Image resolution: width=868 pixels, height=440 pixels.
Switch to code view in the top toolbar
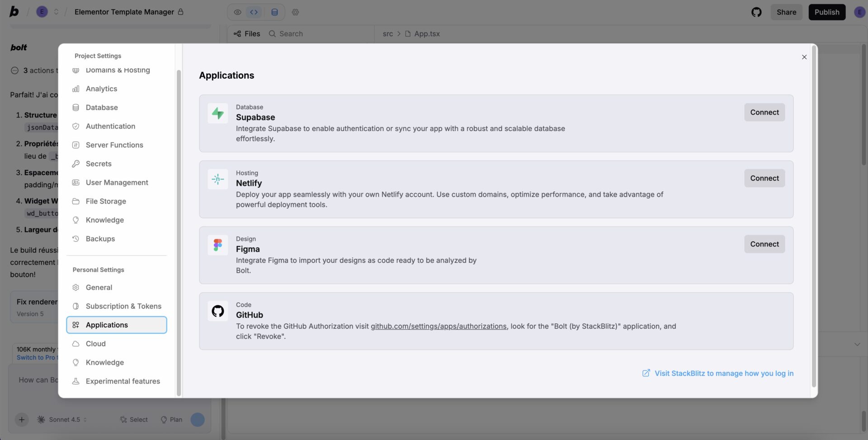(x=254, y=12)
